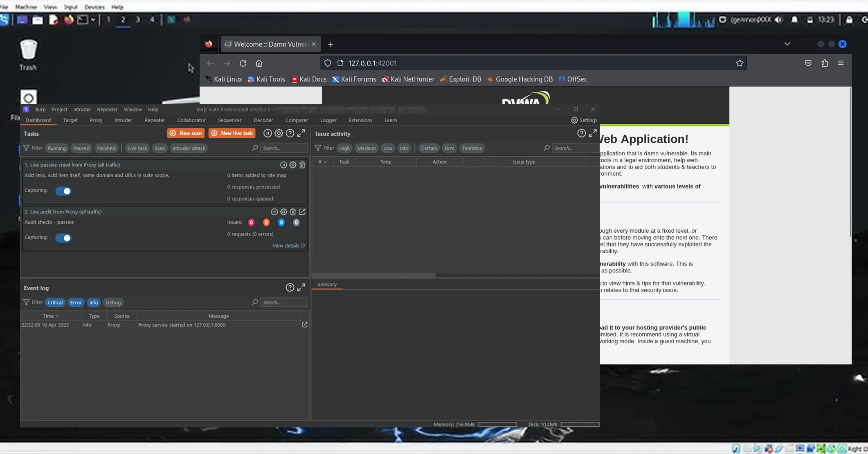Image resolution: width=868 pixels, height=454 pixels.
Task: Click the Memory usage bar at the bottom
Action: click(x=497, y=424)
